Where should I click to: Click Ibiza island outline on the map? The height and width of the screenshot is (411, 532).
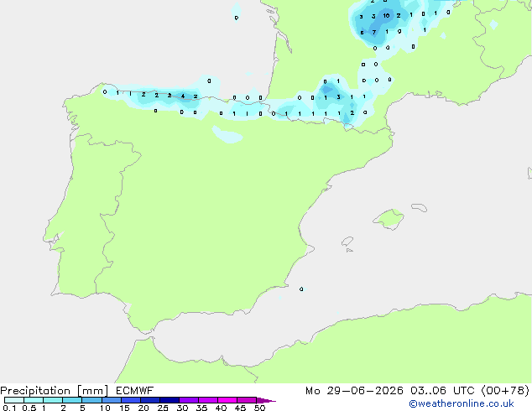pyautogui.click(x=347, y=242)
